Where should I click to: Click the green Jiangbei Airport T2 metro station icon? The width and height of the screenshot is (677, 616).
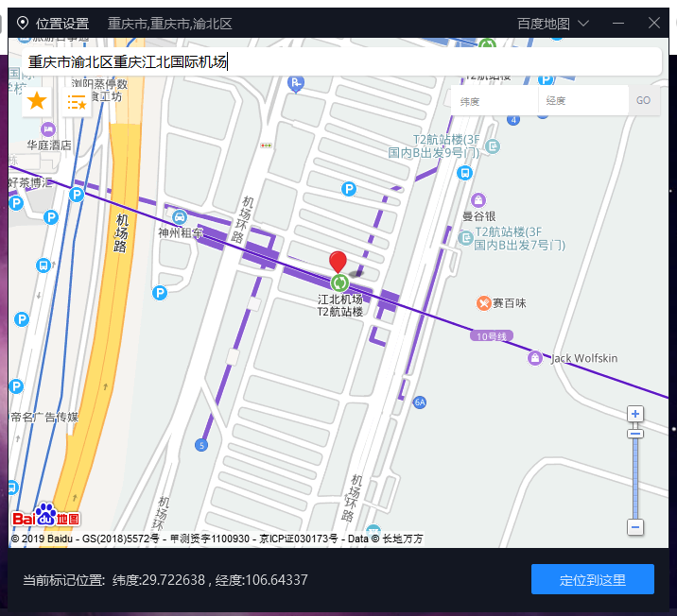click(x=339, y=283)
